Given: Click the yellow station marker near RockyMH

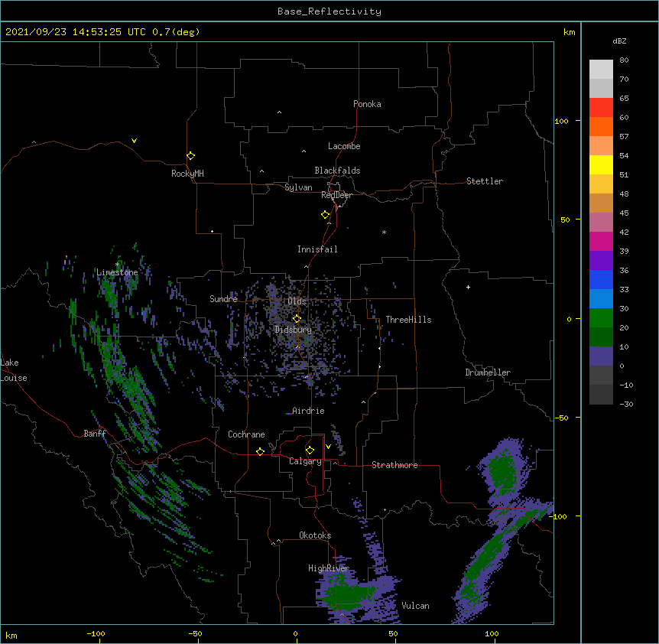Looking at the screenshot, I should (x=190, y=156).
